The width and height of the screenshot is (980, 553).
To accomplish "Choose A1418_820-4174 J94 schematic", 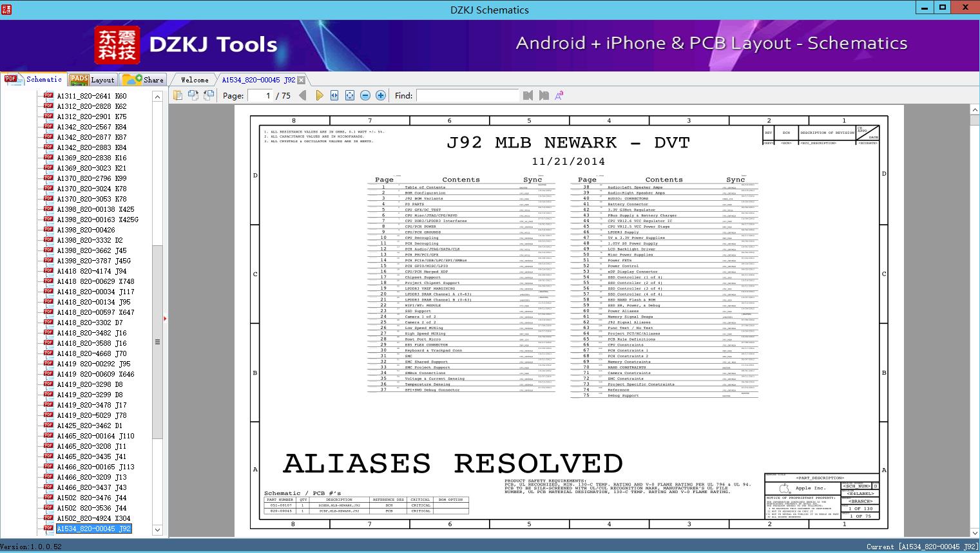I will 91,271.
